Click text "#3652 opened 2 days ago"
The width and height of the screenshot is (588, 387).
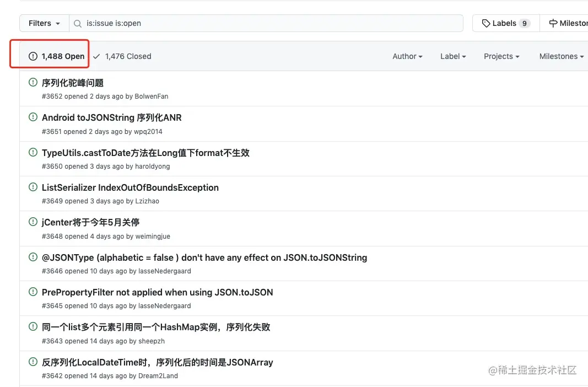[x=83, y=96]
